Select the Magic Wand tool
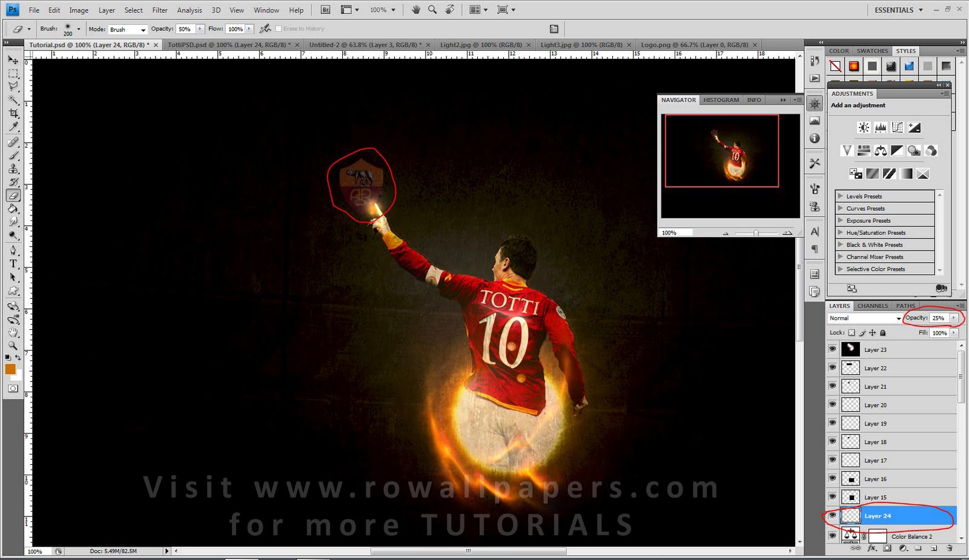 [x=13, y=100]
